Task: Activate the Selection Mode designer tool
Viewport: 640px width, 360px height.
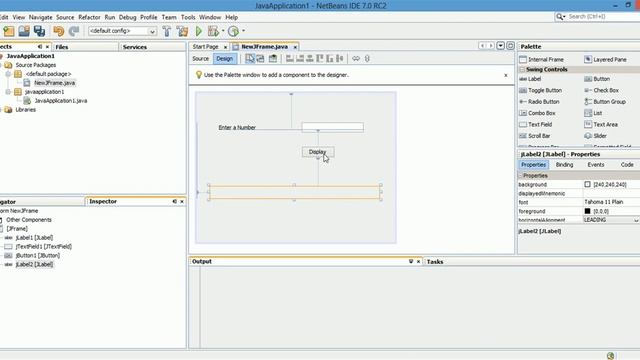Action: tap(250, 58)
